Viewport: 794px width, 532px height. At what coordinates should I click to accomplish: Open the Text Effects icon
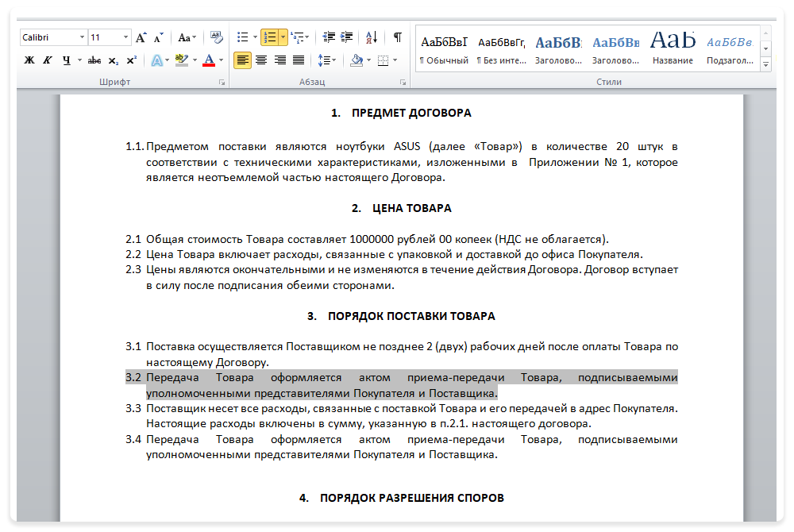[159, 60]
